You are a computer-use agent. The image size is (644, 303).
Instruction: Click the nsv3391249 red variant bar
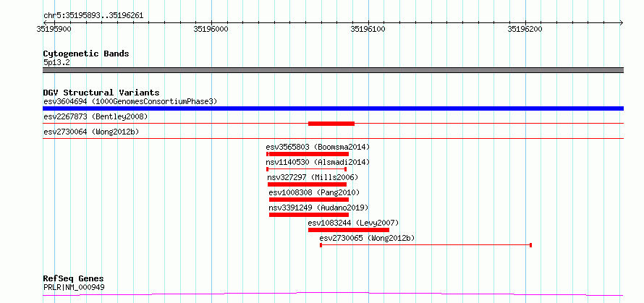(309, 215)
